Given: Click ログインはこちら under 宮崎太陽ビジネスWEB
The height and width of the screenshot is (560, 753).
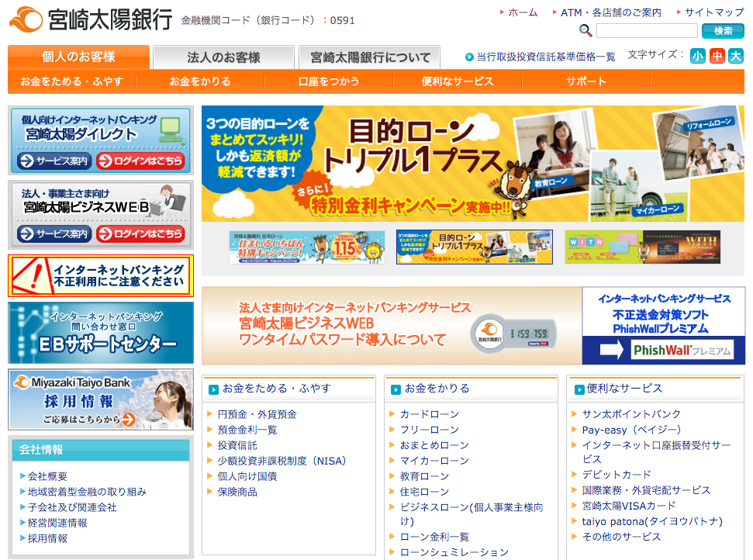Looking at the screenshot, I should (140, 234).
